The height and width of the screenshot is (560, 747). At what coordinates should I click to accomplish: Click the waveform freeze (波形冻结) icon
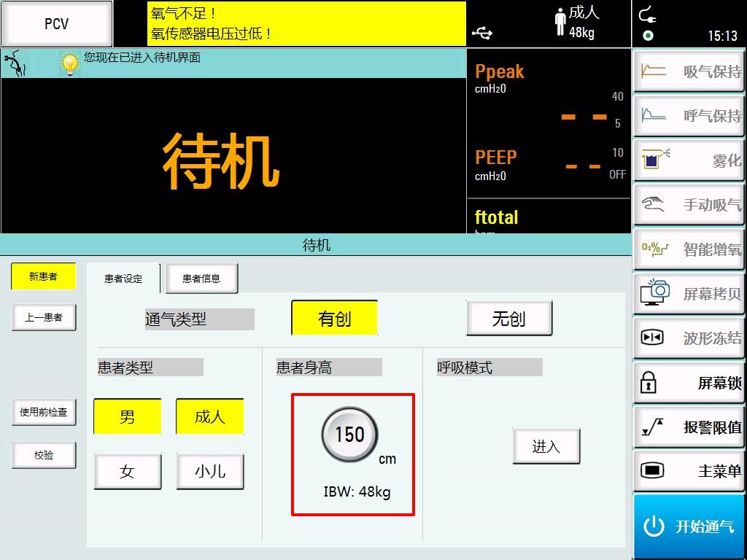tap(651, 338)
